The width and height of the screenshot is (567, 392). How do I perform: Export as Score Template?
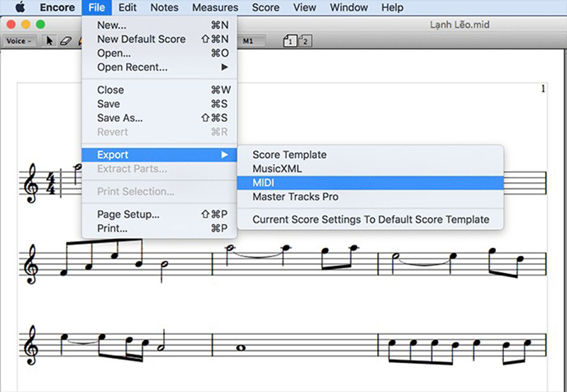[x=370, y=155]
